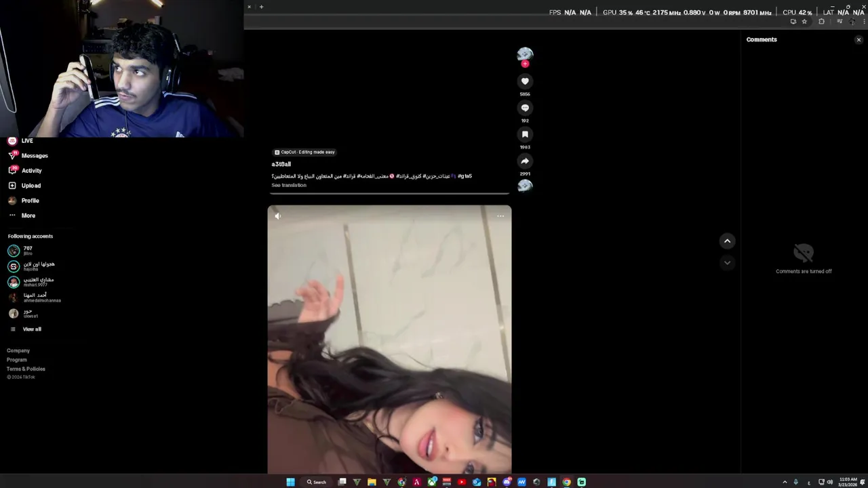Click the system clock in the tray
Image resolution: width=868 pixels, height=488 pixels.
click(x=848, y=482)
